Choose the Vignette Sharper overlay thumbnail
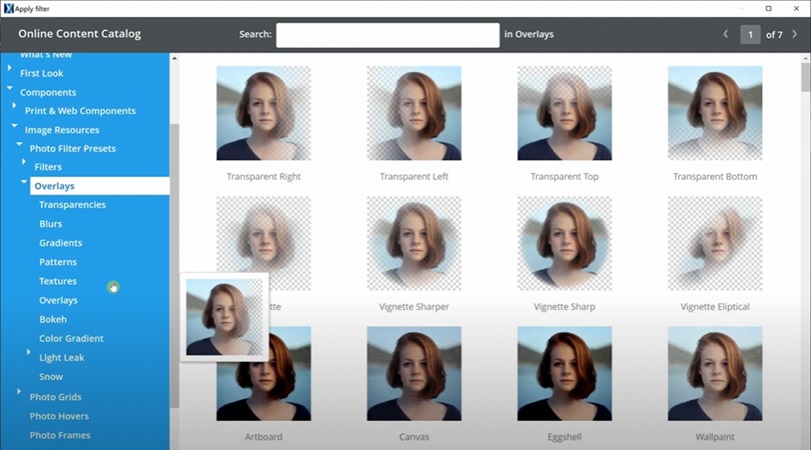The width and height of the screenshot is (811, 450). pos(414,243)
